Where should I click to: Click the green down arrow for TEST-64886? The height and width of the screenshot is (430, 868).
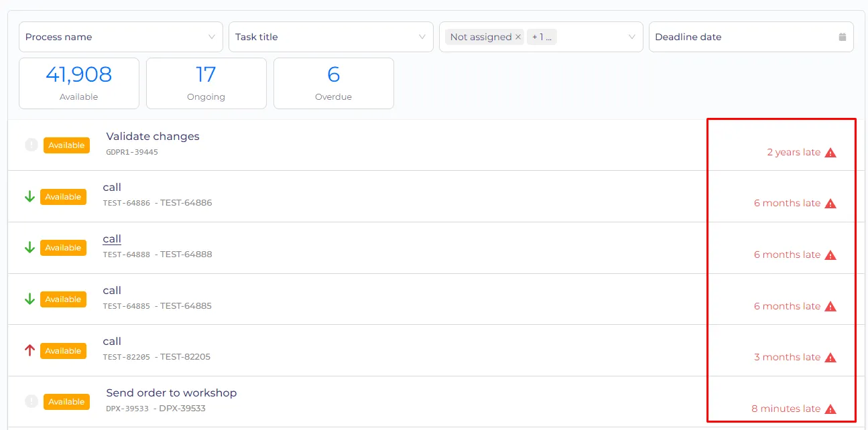[29, 197]
